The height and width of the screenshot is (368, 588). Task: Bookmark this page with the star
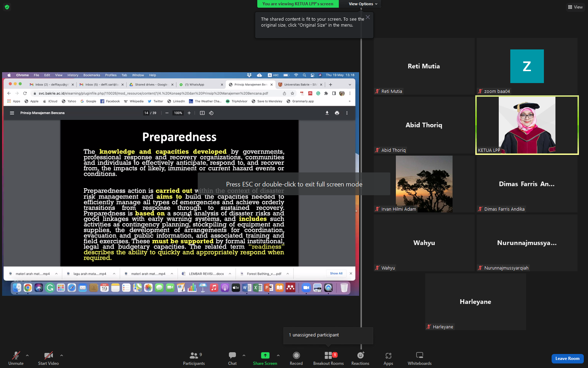pos(292,93)
